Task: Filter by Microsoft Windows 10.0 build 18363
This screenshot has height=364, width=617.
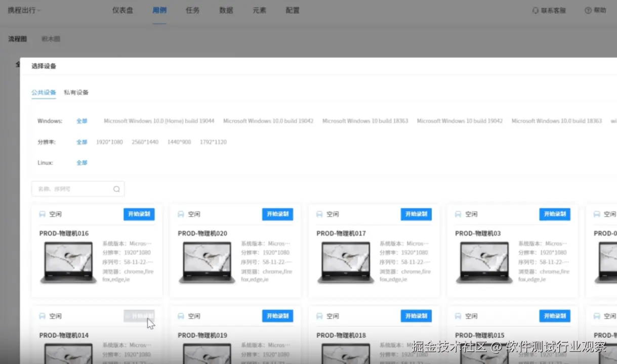Action: tap(557, 121)
